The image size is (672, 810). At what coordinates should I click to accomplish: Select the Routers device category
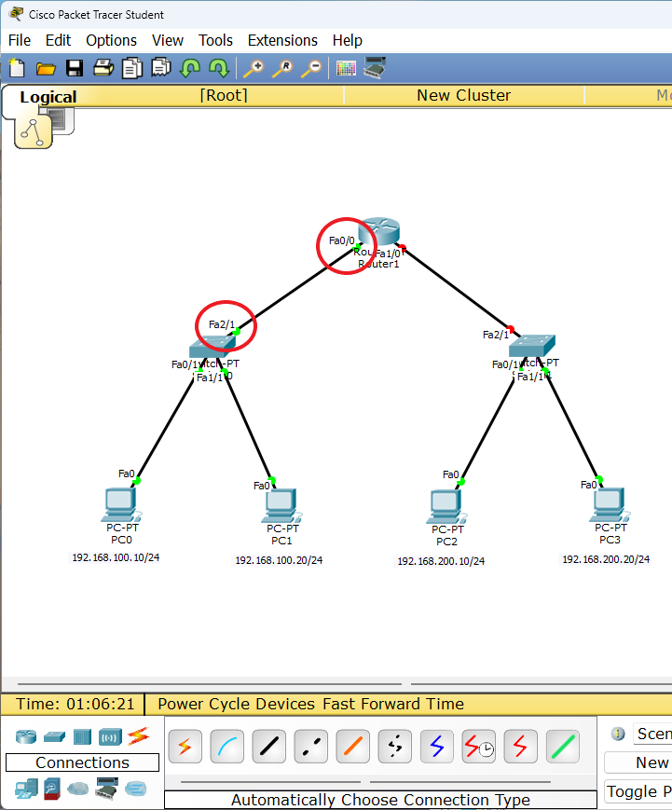[26, 735]
